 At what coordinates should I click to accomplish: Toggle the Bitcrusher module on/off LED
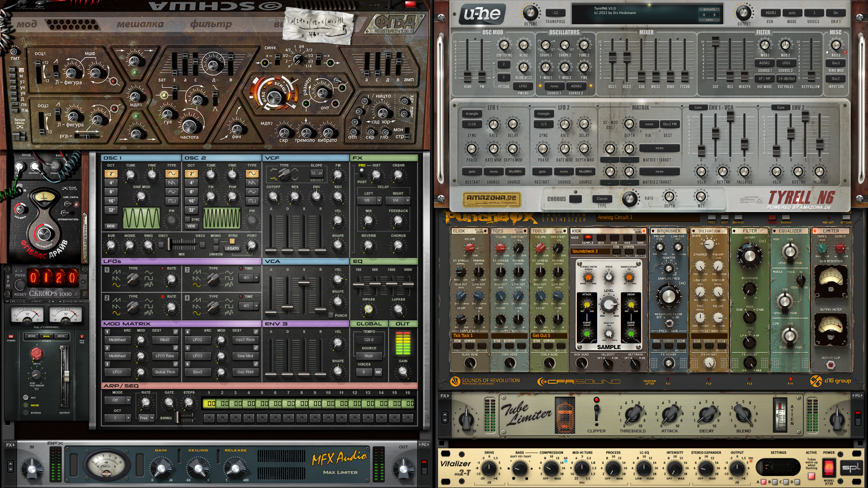pyautogui.click(x=654, y=231)
